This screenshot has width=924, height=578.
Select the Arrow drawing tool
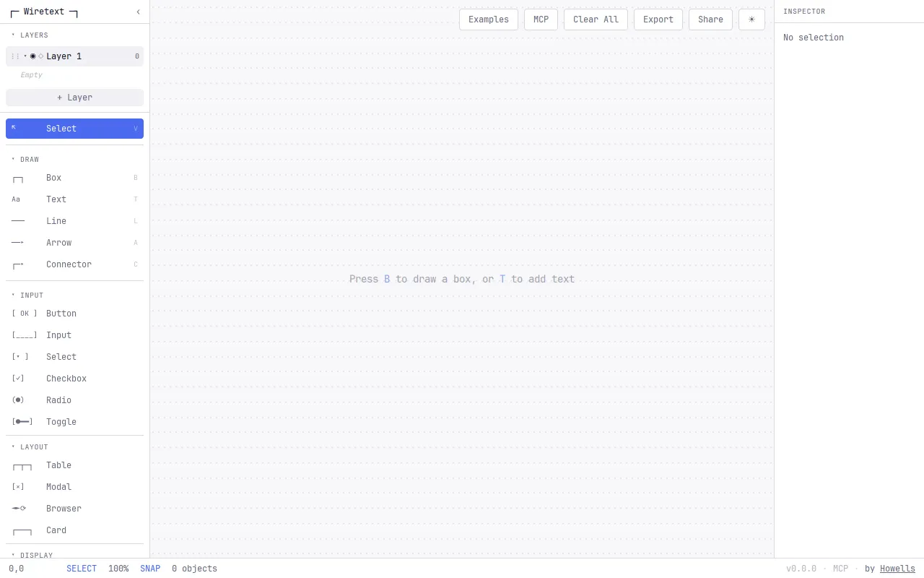tap(74, 243)
